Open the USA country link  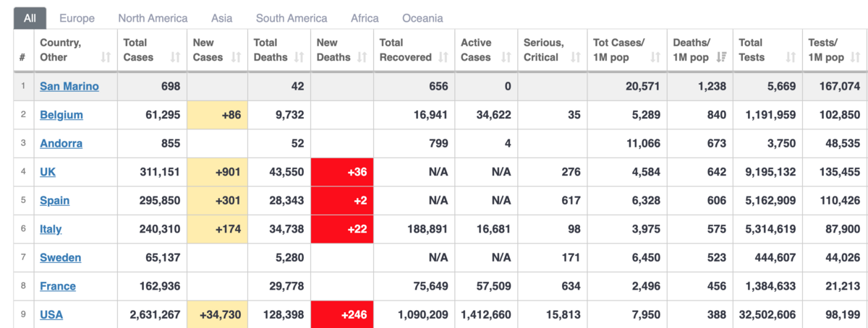[51, 315]
